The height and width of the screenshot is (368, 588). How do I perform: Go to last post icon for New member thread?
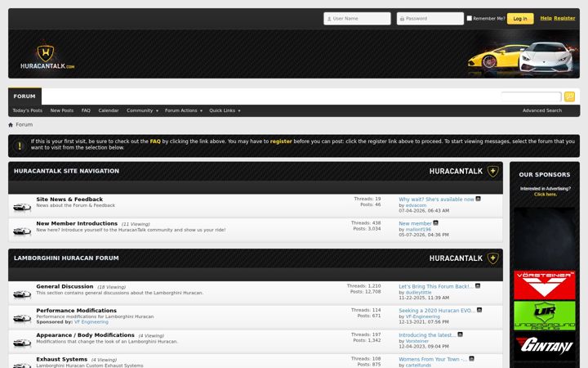click(435, 222)
